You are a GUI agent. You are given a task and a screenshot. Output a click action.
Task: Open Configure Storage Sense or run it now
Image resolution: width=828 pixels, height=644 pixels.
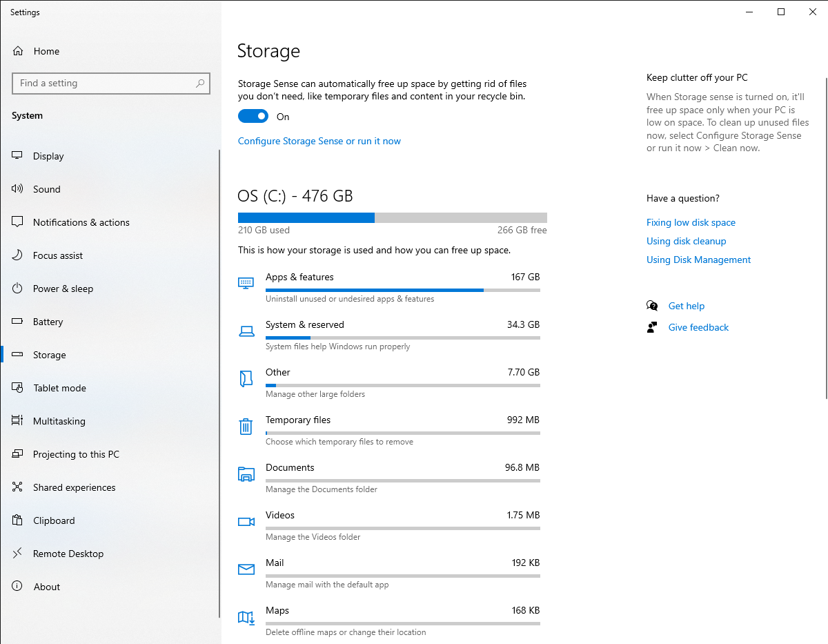[x=319, y=141]
